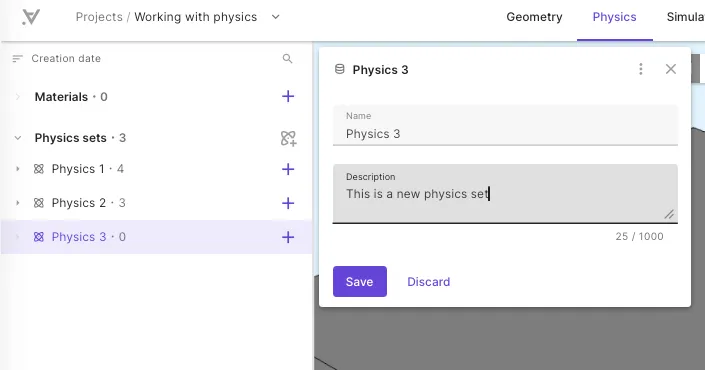Image resolution: width=705 pixels, height=370 pixels.
Task: Click the app logo icon
Action: pos(31,17)
